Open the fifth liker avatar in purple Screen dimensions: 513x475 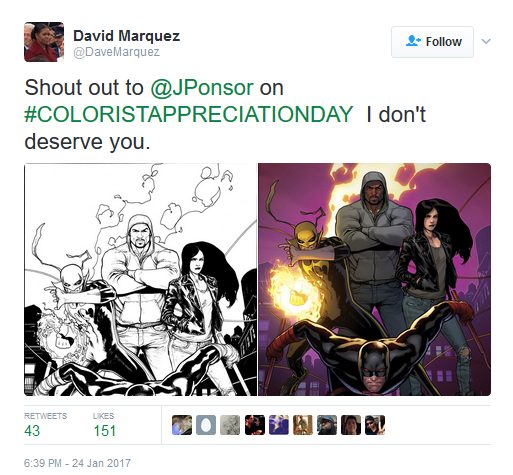pyautogui.click(x=279, y=425)
